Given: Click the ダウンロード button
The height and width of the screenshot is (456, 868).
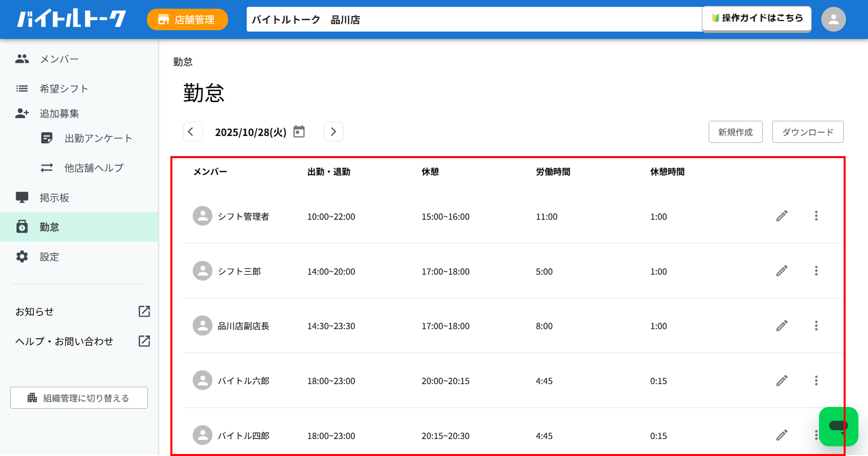Looking at the screenshot, I should click(x=808, y=132).
